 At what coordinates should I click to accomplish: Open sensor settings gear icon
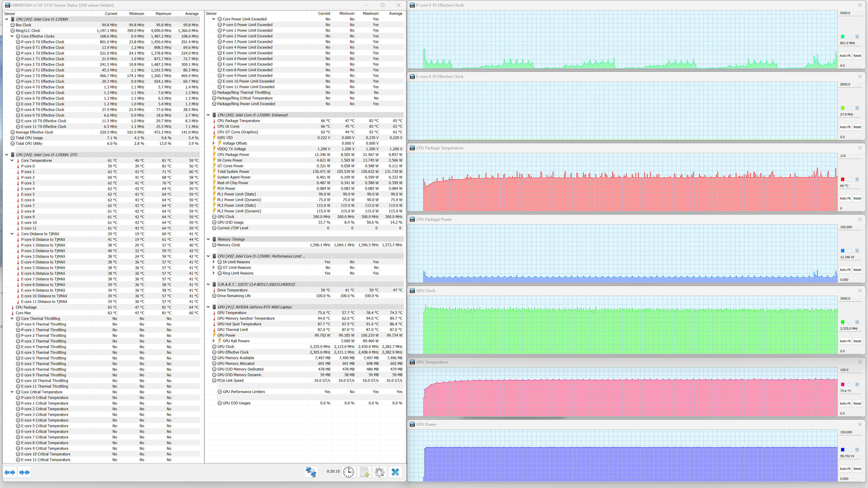(379, 472)
